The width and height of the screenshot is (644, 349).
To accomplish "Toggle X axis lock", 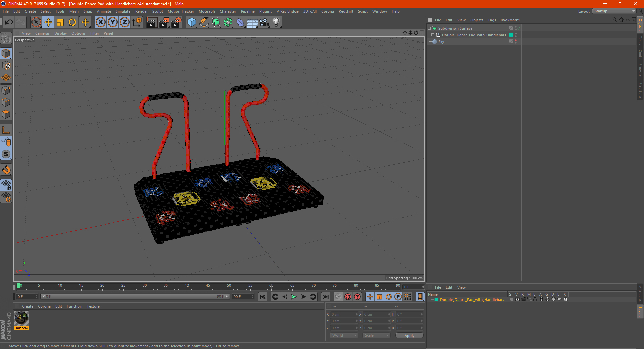I will (100, 22).
